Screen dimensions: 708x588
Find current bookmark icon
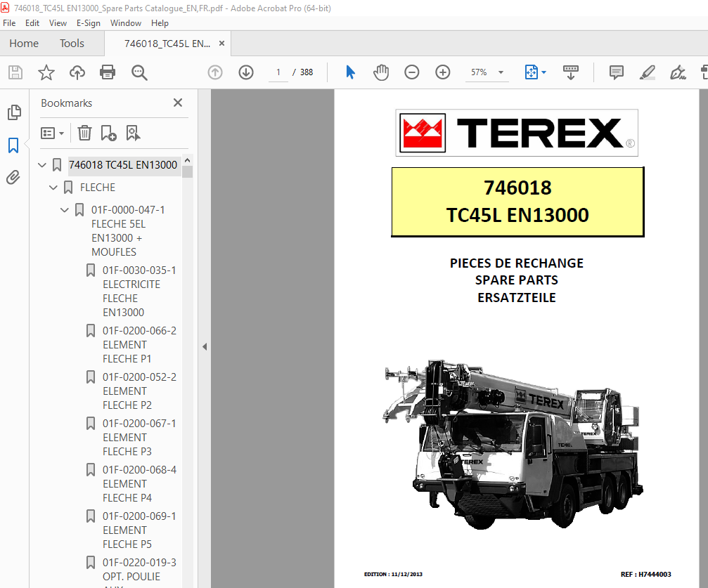pos(133,133)
